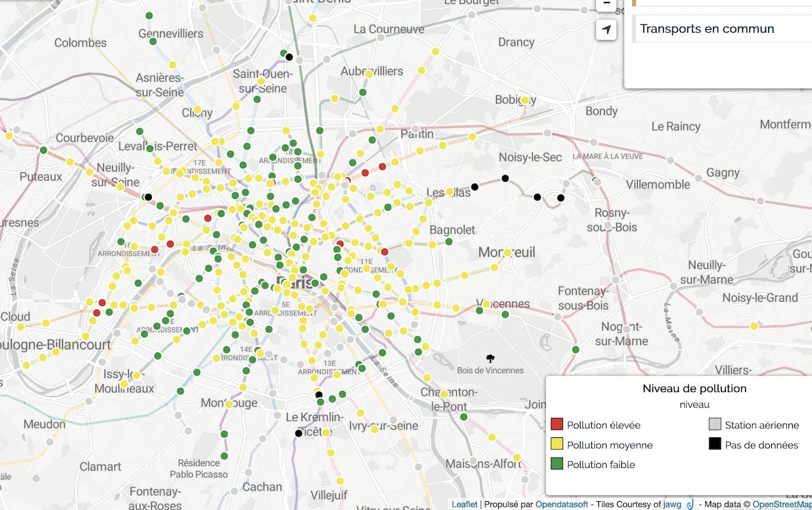Viewport: 812px width, 510px height.
Task: Click green marker above Résidence Pablo Picasso
Action: click(x=225, y=456)
